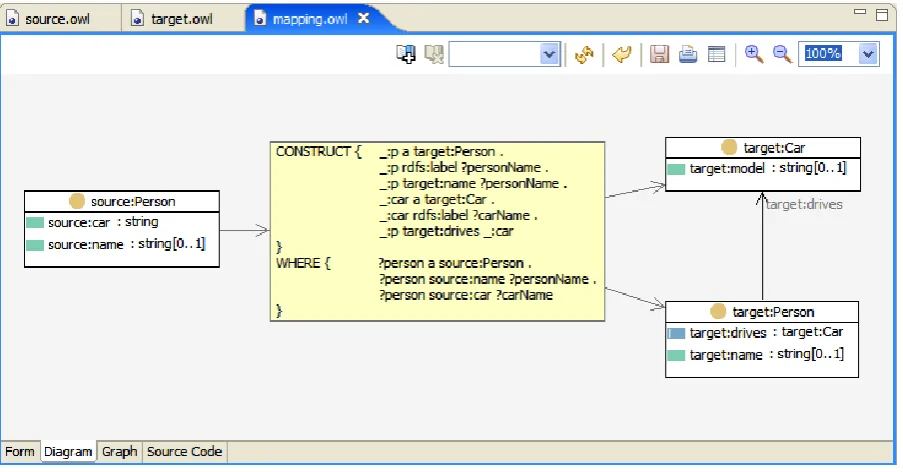Click green datatype icon beside target:model
This screenshot has height=472, width=903.
point(676,169)
